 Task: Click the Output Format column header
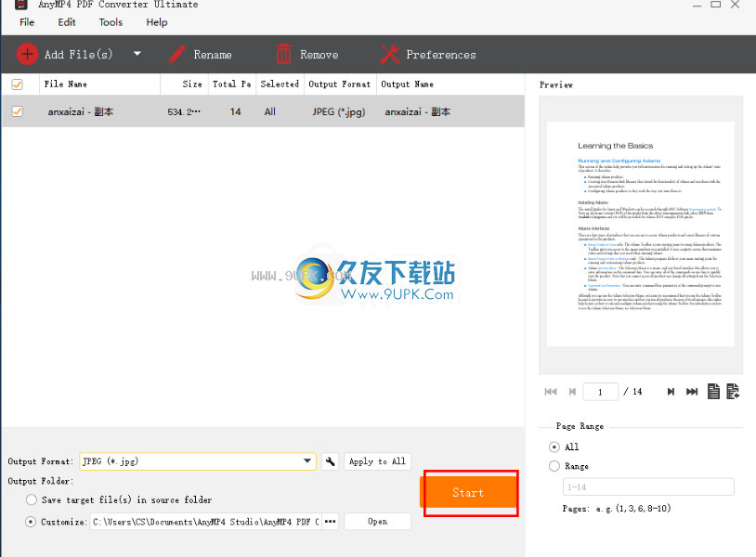point(340,84)
